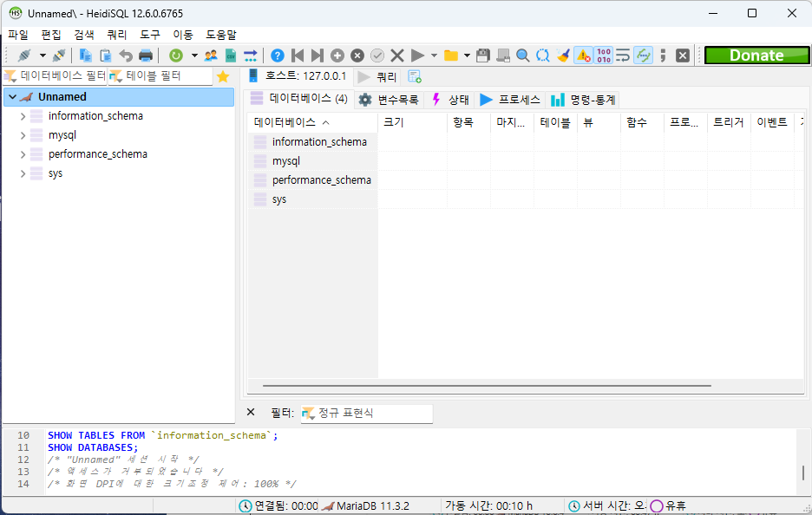812x515 pixels.
Task: Click the export transfer arrows icon
Action: (x=250, y=55)
